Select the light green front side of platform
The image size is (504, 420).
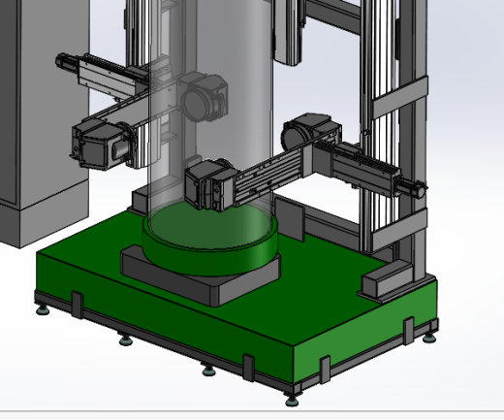pos(365,333)
